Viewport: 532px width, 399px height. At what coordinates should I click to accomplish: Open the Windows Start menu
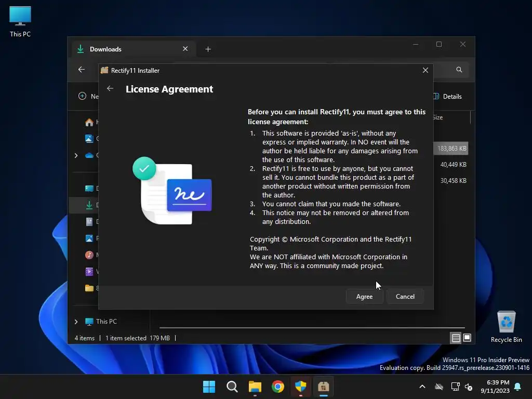(209, 387)
